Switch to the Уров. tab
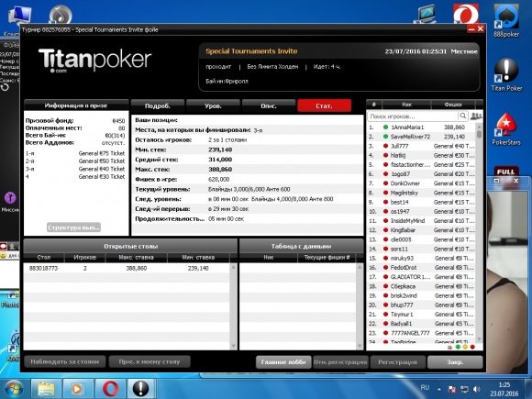This screenshot has width=532, height=399. [x=213, y=105]
